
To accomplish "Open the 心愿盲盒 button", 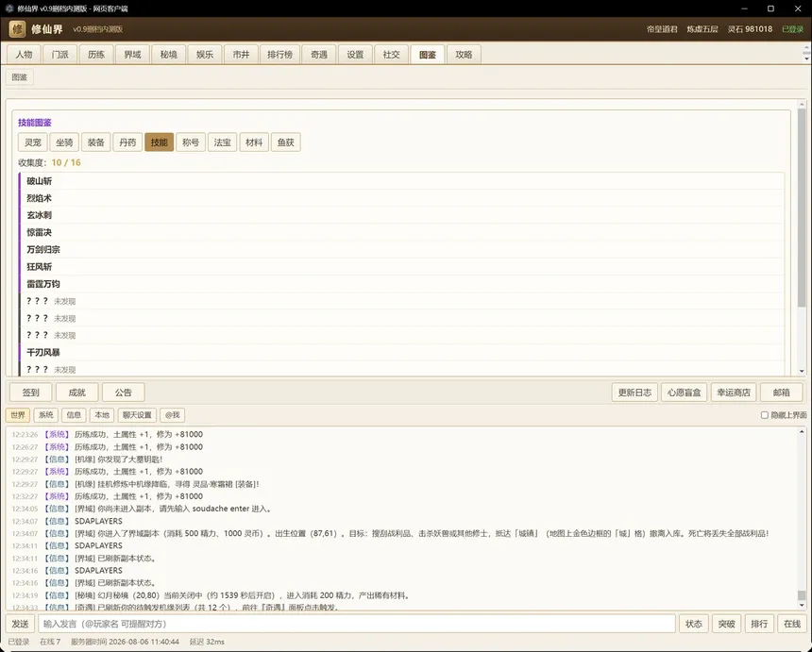I will [x=685, y=393].
